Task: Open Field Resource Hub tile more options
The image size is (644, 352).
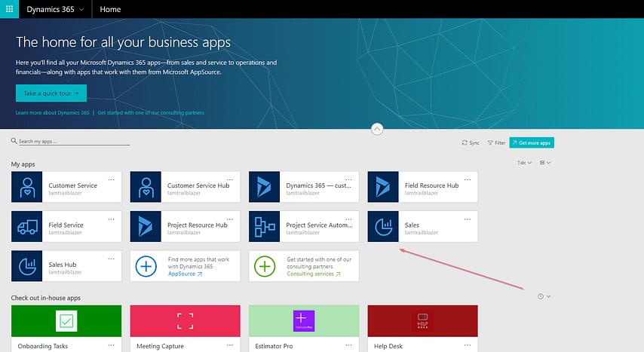Action: pyautogui.click(x=468, y=179)
